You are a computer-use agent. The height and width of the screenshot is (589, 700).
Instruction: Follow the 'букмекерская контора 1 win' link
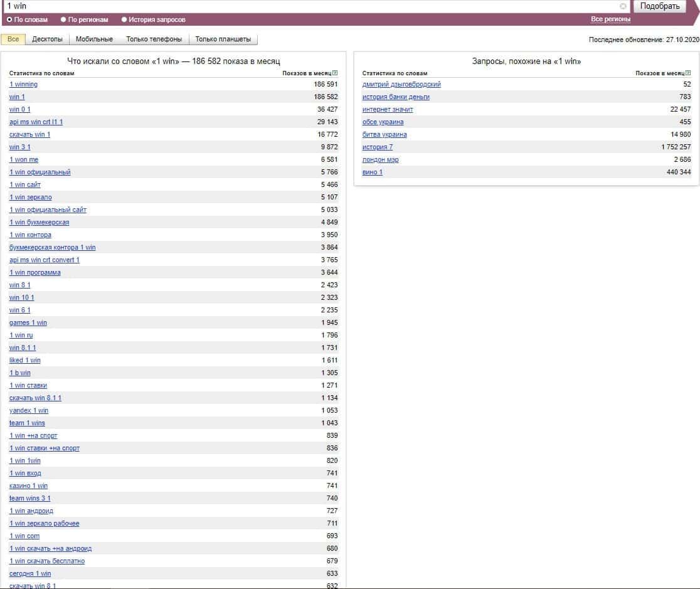click(x=52, y=248)
